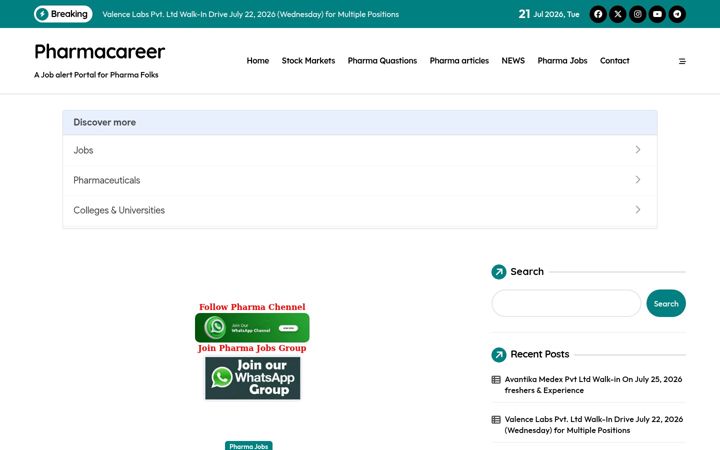Go to the Home menu item
This screenshot has height=450, width=720.
258,61
